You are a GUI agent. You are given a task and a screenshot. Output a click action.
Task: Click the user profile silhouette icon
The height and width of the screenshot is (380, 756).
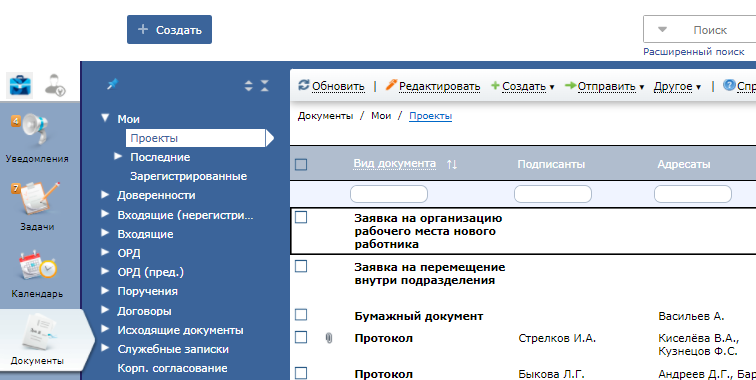[x=55, y=85]
